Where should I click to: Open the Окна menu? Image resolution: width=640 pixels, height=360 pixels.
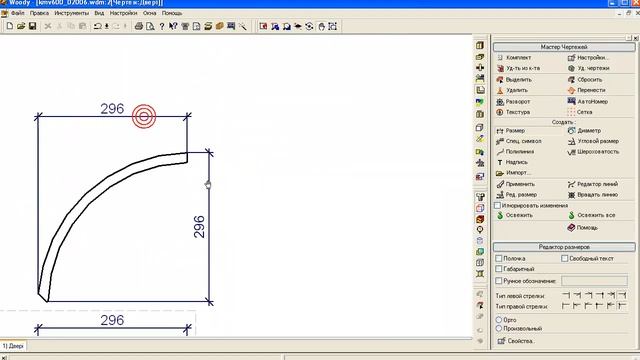(x=149, y=13)
